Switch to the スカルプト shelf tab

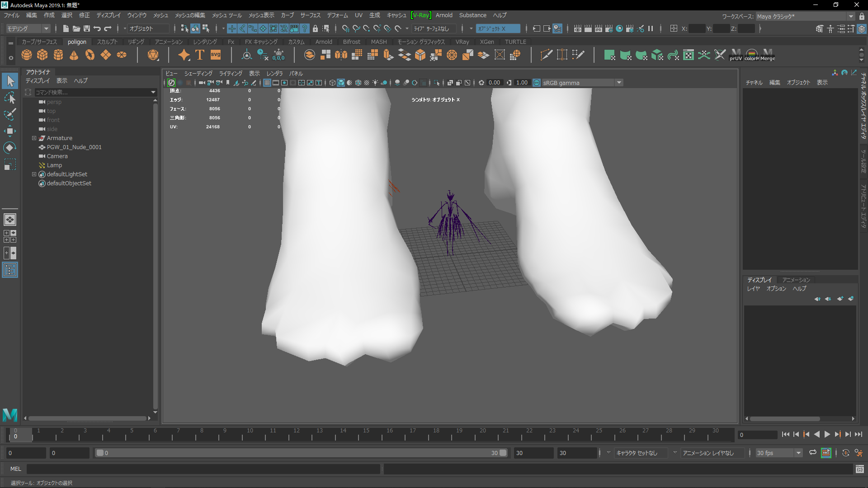click(107, 42)
